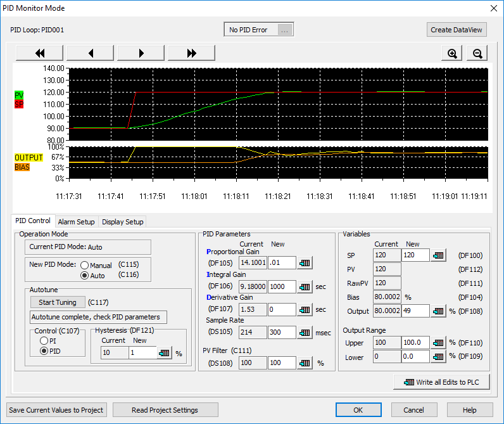Screen dimensions: 504x424
Task: Write new Sample Rate value to PLC
Action: (305, 333)
